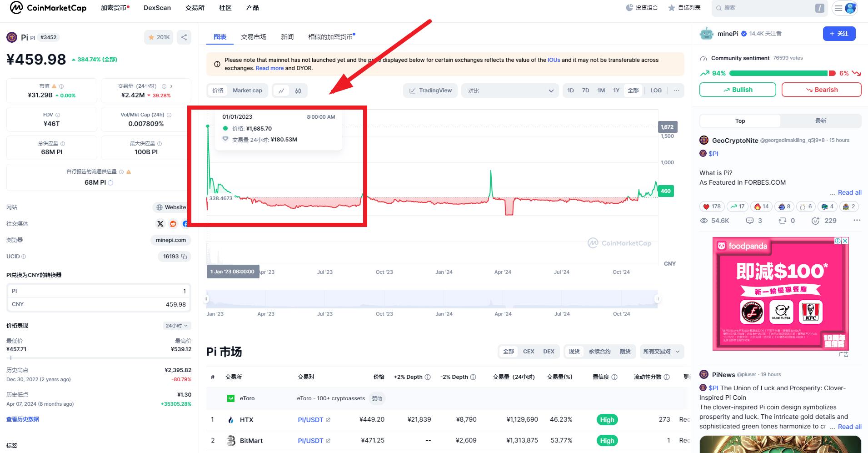This screenshot has height=453, width=868.
Task: Focus the 搜索 search field
Action: pos(769,8)
